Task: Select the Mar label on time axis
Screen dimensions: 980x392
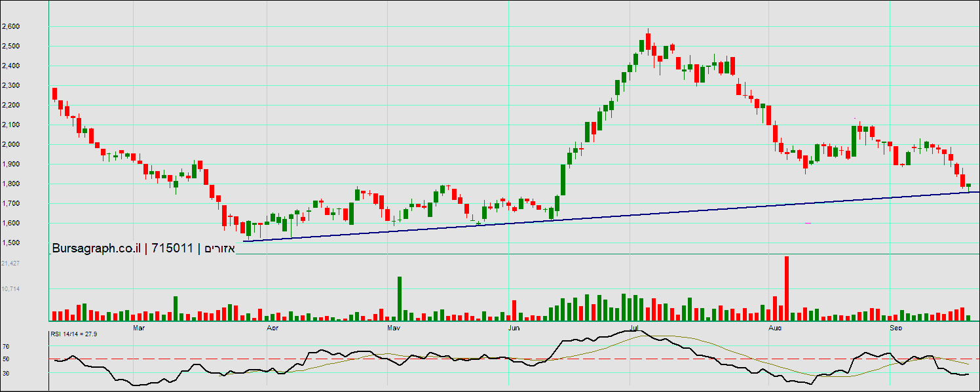Action: 138,326
